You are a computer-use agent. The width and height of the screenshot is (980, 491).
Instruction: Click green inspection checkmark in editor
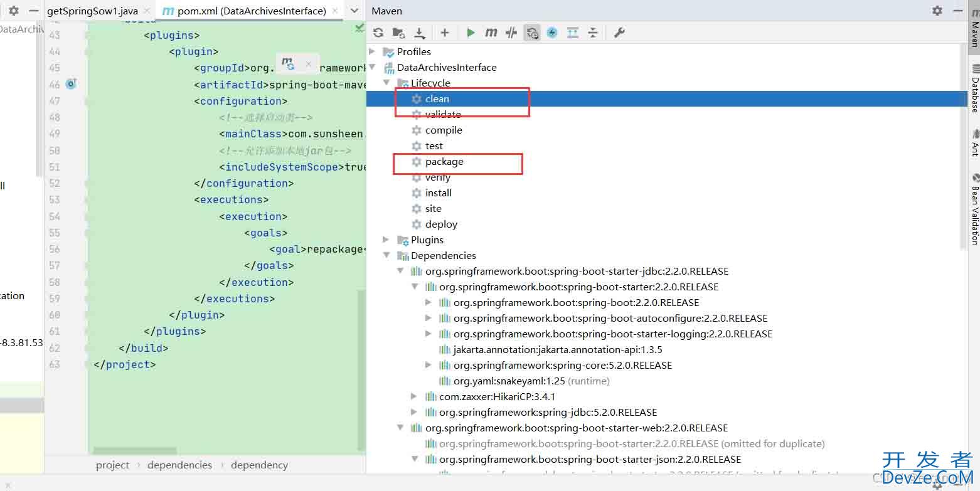(x=360, y=28)
